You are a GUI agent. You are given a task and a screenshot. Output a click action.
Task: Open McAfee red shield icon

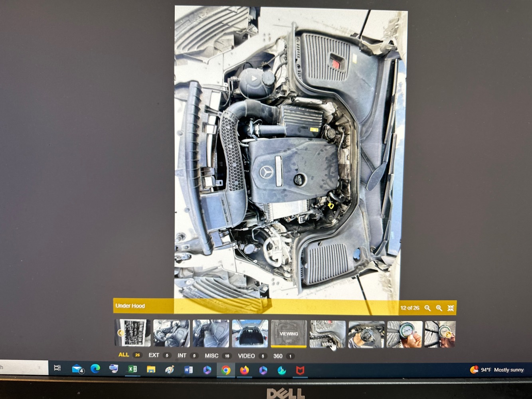coord(300,371)
